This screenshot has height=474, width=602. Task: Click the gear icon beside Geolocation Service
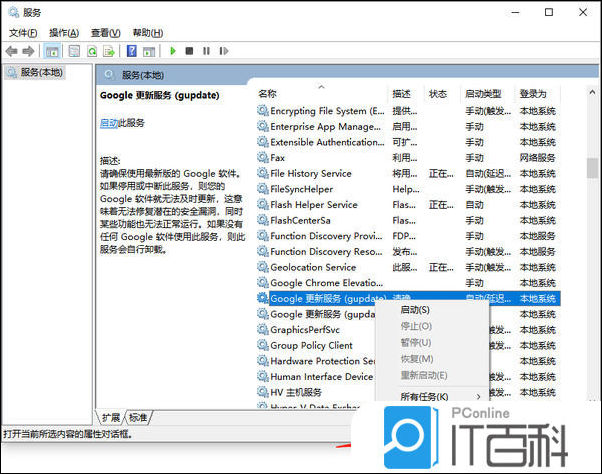tap(263, 267)
